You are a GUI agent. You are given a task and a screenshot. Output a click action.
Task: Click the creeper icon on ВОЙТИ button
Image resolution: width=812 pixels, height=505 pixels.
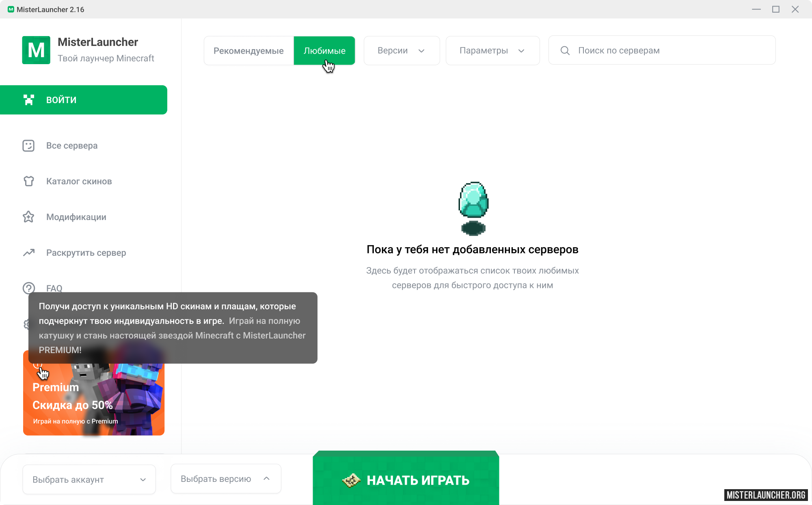(28, 100)
